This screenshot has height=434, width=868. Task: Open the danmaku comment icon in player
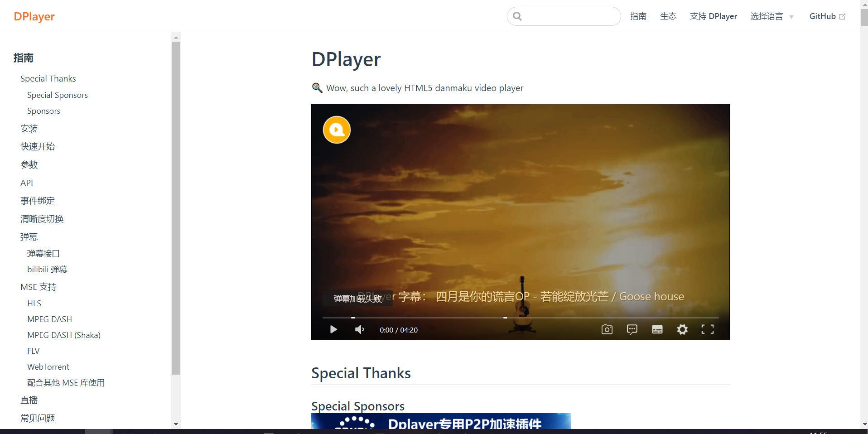tap(632, 329)
